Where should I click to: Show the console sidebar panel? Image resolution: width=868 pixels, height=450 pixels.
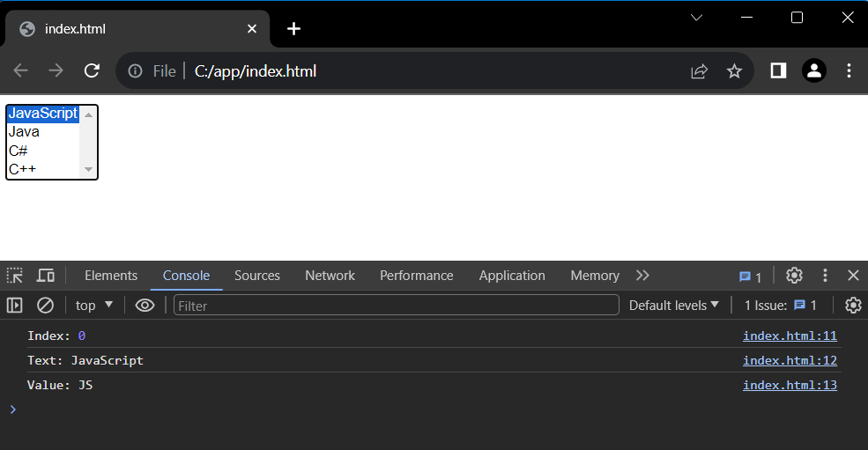point(14,306)
